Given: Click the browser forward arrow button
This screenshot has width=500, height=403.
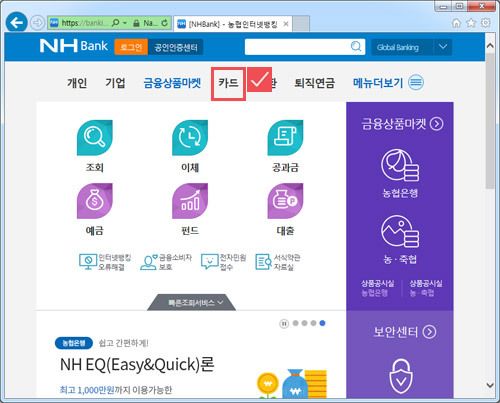Looking at the screenshot, I should pos(37,23).
